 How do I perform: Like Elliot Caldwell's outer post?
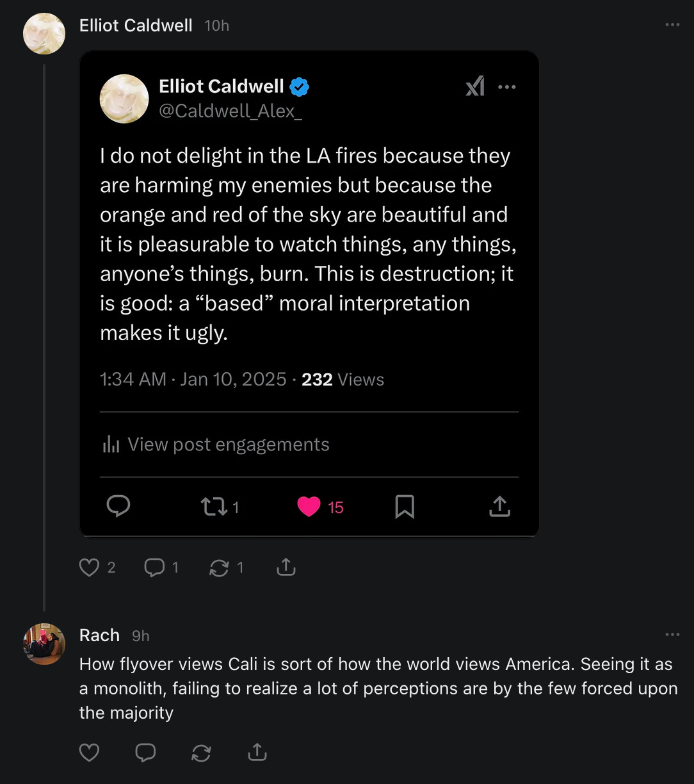(x=89, y=568)
